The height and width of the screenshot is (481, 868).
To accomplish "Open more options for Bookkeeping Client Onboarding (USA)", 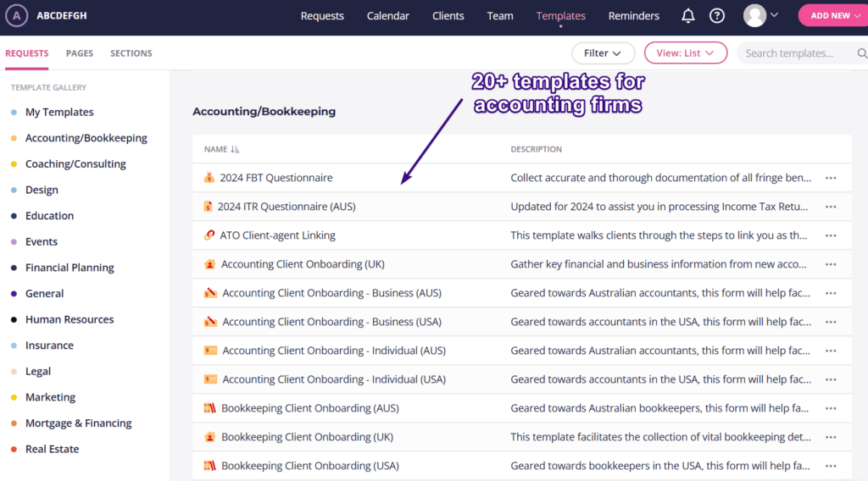I will (831, 466).
